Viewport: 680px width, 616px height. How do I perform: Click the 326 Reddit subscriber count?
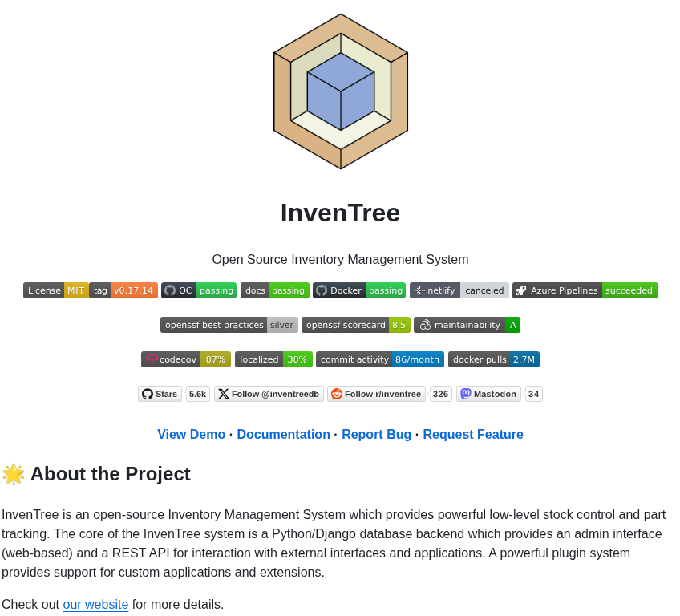[440, 394]
